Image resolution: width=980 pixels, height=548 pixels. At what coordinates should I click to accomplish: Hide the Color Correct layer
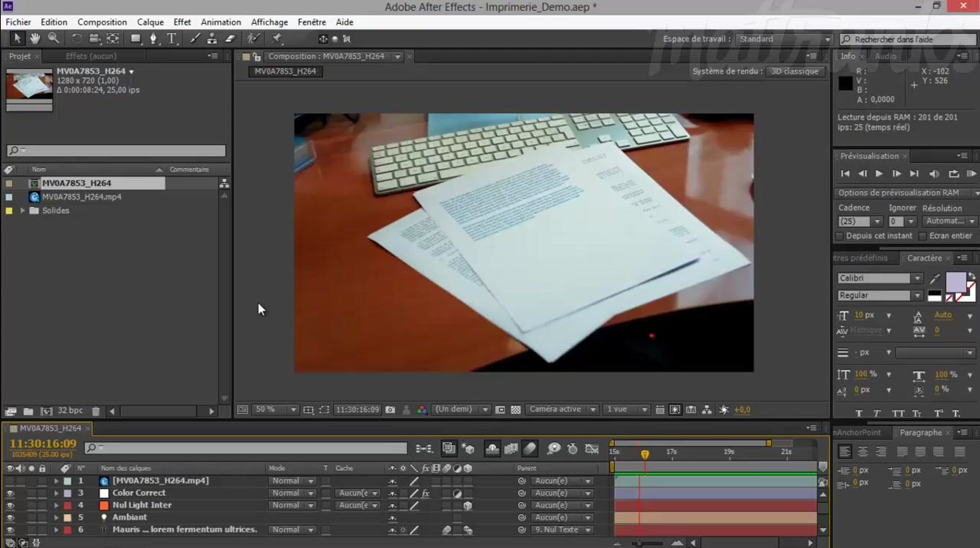(x=10, y=493)
